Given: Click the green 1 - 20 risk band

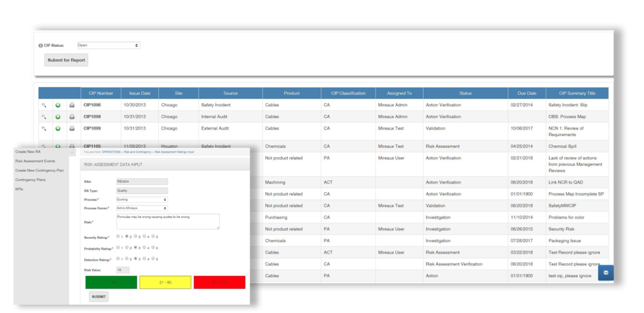Looking at the screenshot, I should 111,282.
